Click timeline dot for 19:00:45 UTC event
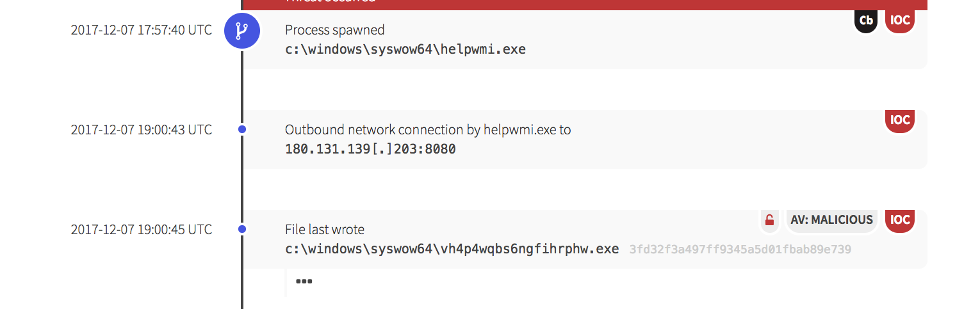This screenshot has width=980, height=309. [x=242, y=229]
